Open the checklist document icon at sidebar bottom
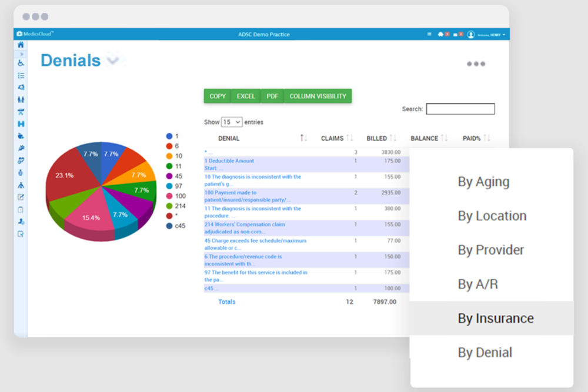 [x=21, y=234]
